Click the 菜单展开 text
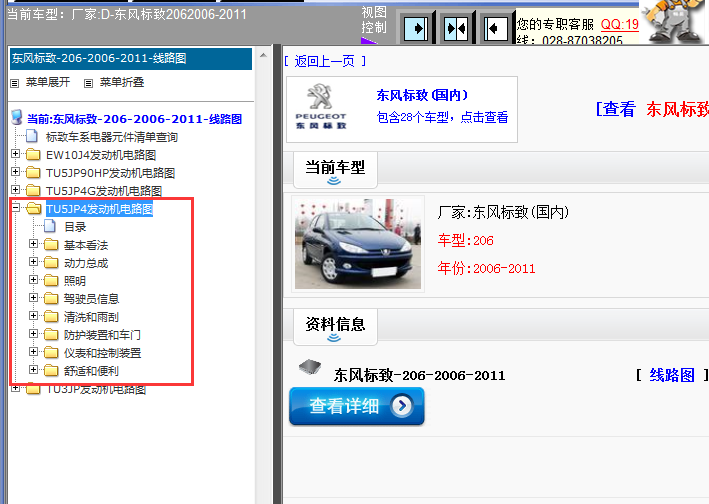Image resolution: width=709 pixels, height=504 pixels. pyautogui.click(x=48, y=82)
